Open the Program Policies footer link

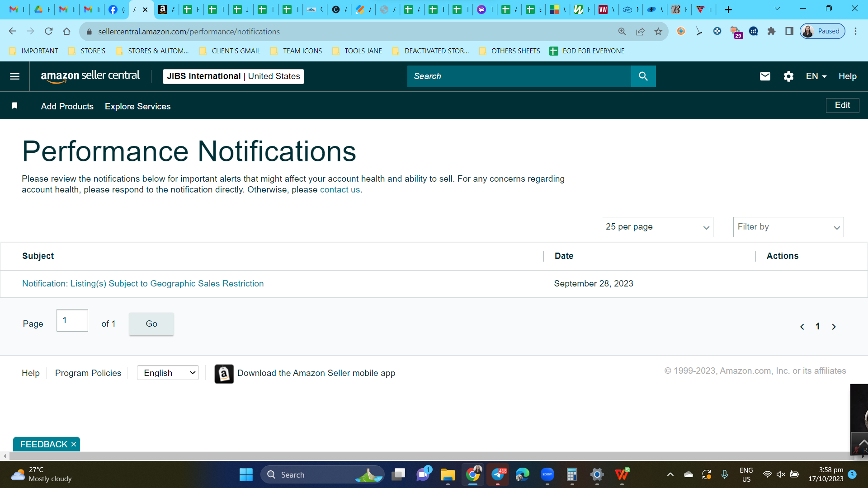pos(88,373)
